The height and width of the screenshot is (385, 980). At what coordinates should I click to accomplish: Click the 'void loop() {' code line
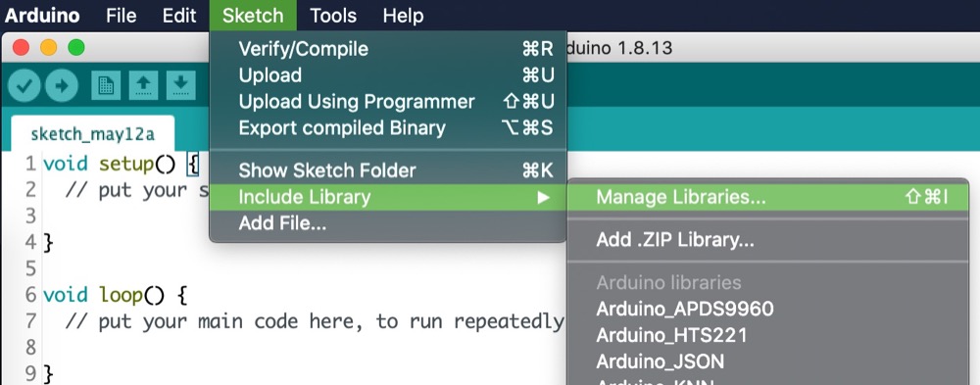116,294
